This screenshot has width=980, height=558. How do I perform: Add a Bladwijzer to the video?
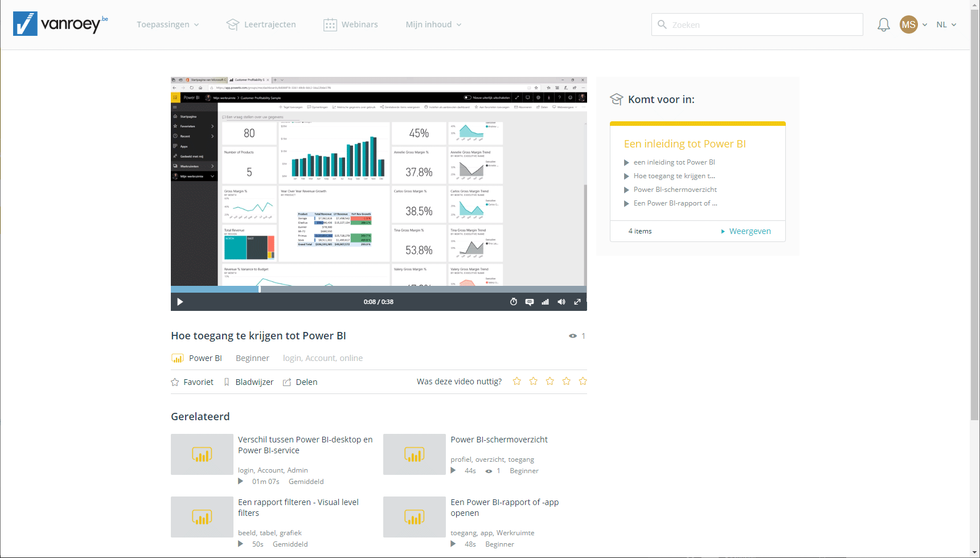point(249,382)
